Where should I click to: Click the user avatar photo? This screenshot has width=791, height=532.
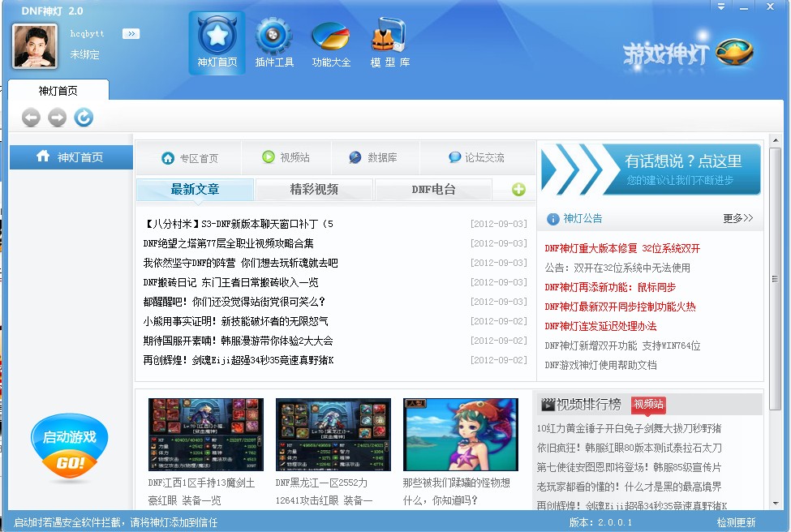click(x=32, y=45)
